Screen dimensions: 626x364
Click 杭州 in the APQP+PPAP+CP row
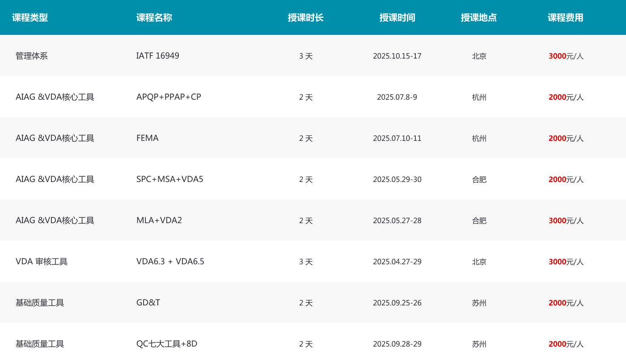(x=479, y=97)
